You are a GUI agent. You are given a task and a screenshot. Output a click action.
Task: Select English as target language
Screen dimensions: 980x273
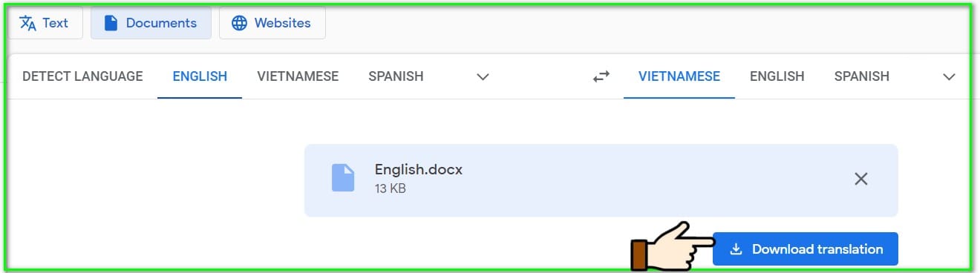(x=777, y=76)
